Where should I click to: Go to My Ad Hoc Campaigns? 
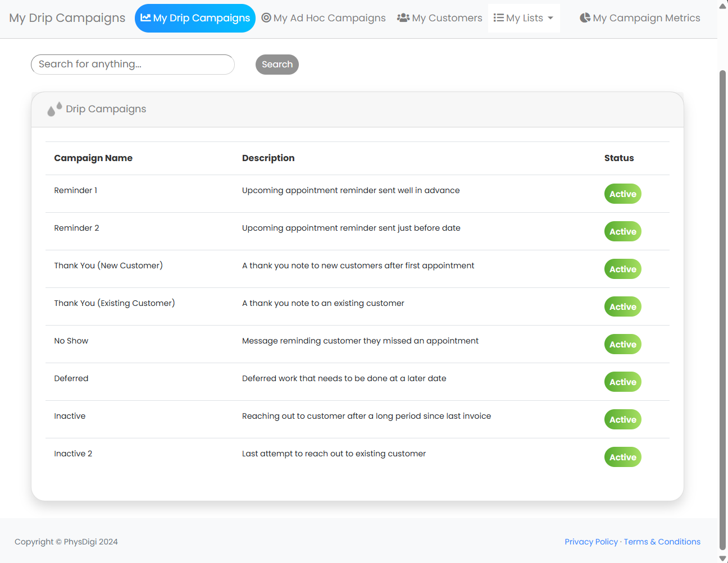pos(324,18)
